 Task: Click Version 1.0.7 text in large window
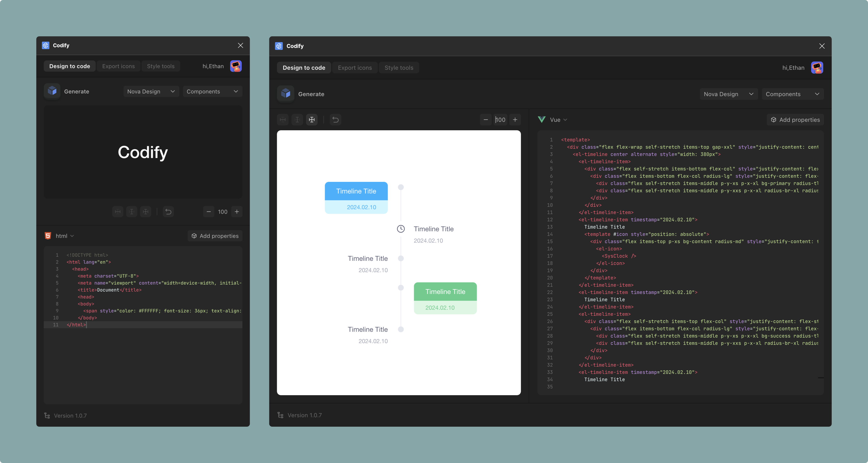[305, 415]
